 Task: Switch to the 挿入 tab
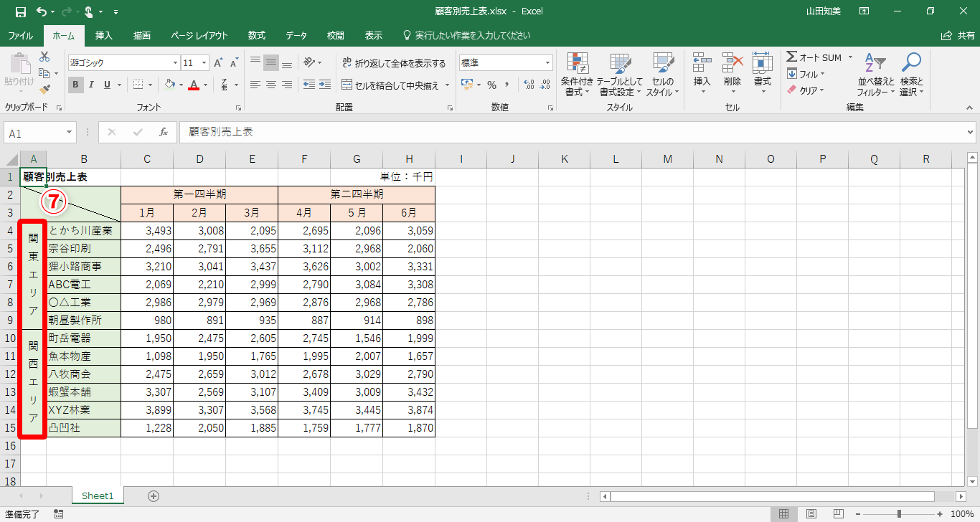coord(104,35)
